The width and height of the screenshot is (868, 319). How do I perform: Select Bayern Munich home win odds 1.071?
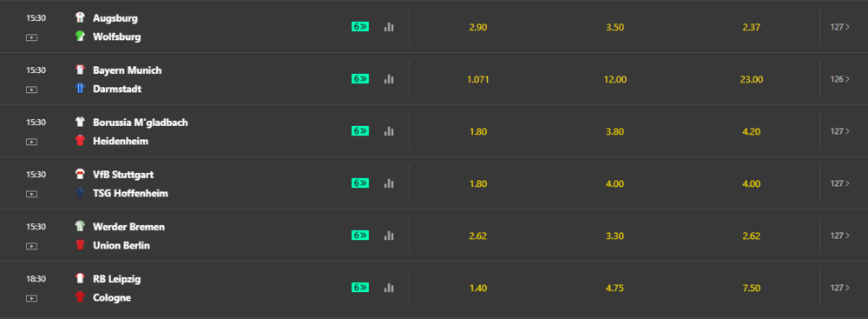point(477,79)
